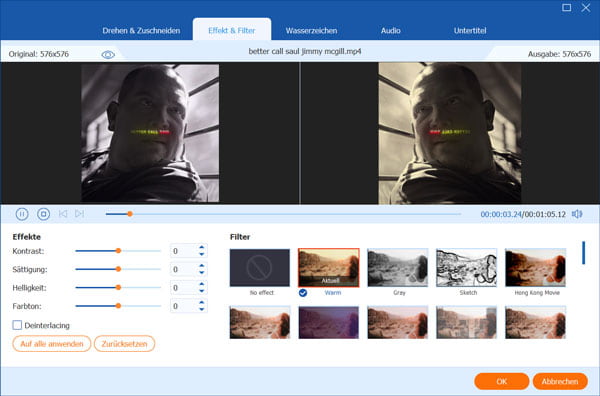Viewport: 600px width, 396px height.
Task: Stop the video with the stop button
Action: [43, 214]
